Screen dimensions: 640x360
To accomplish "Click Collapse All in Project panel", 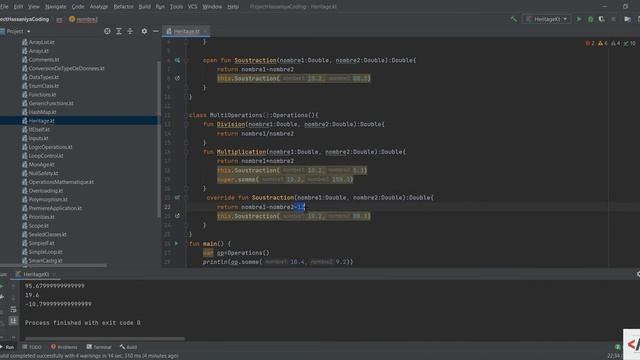I will 130,31.
